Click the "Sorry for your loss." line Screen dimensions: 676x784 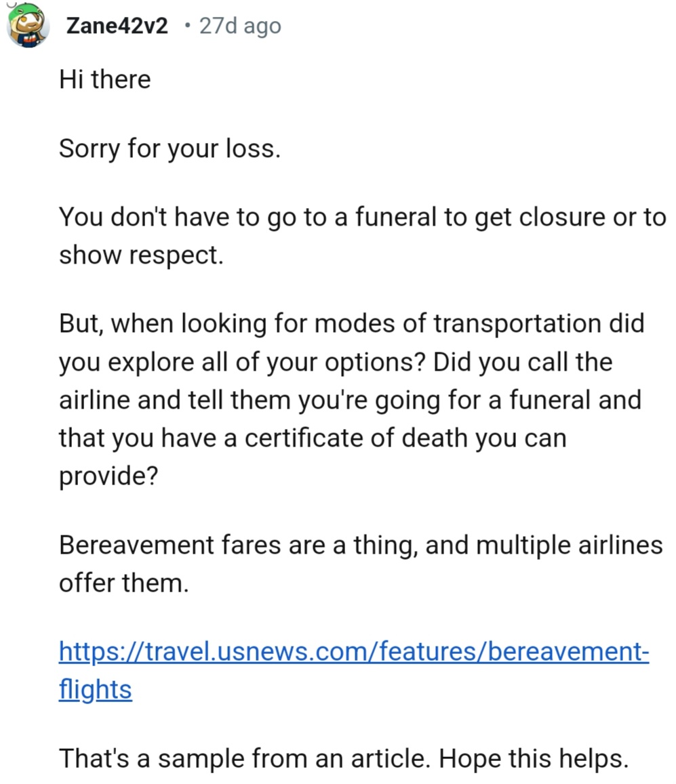click(x=170, y=148)
